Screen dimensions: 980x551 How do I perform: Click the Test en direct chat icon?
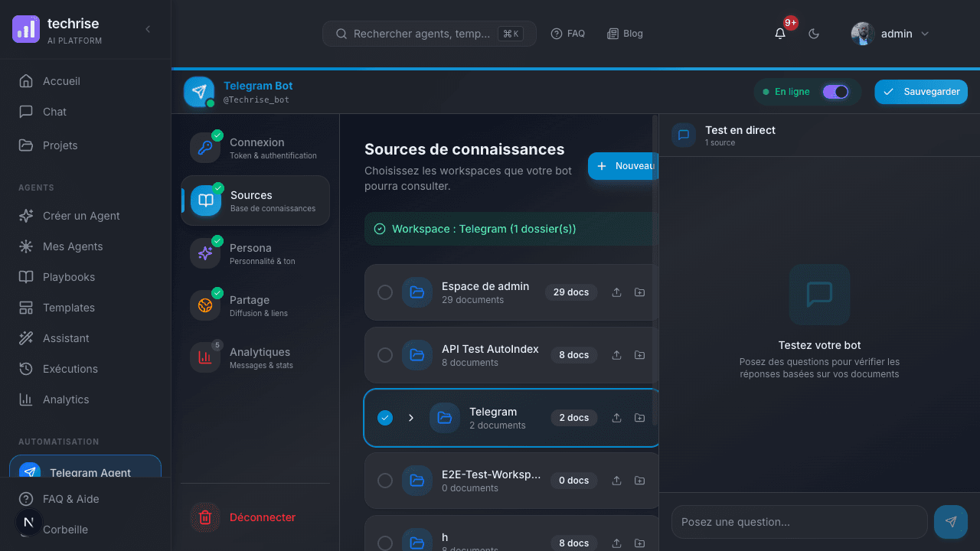pyautogui.click(x=684, y=135)
